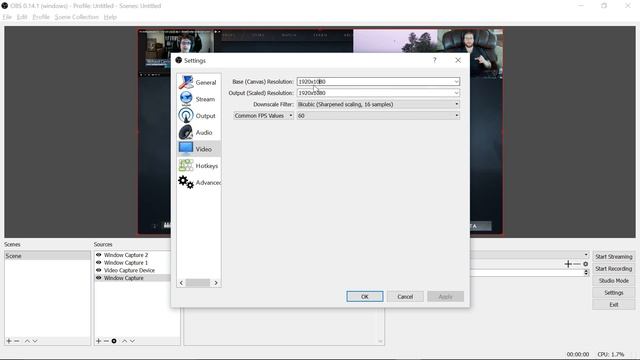The height and width of the screenshot is (360, 640).
Task: Open the FPS value dropdown showing 60
Action: (378, 116)
